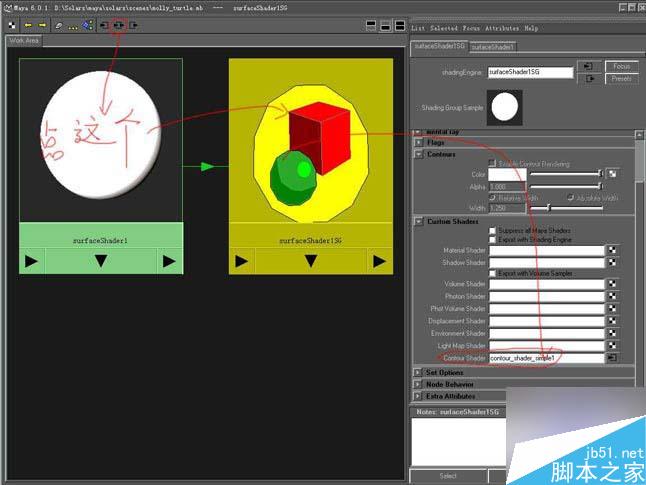
Task: Map the Shadow Shader checker button
Action: [613, 262]
